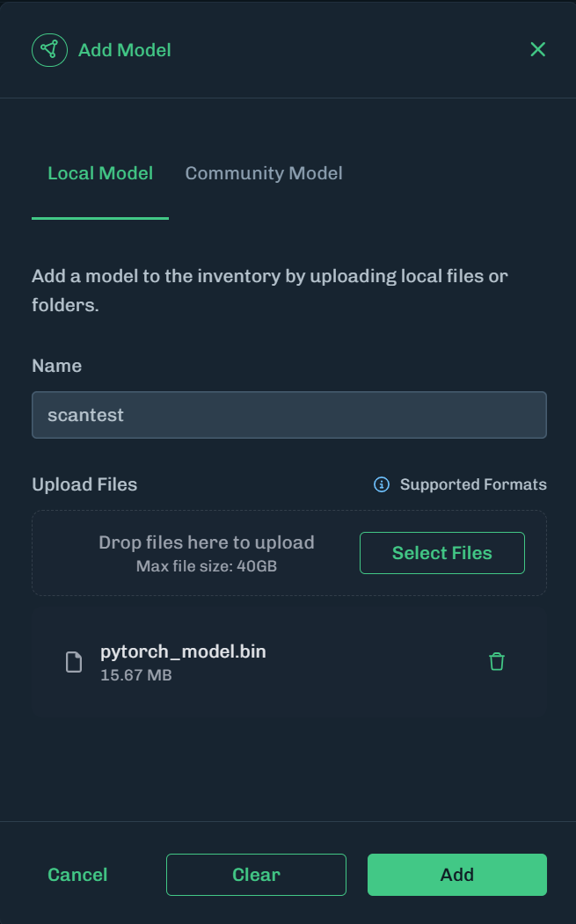Click the document icon beside pytorch_model.bin

coord(73,661)
